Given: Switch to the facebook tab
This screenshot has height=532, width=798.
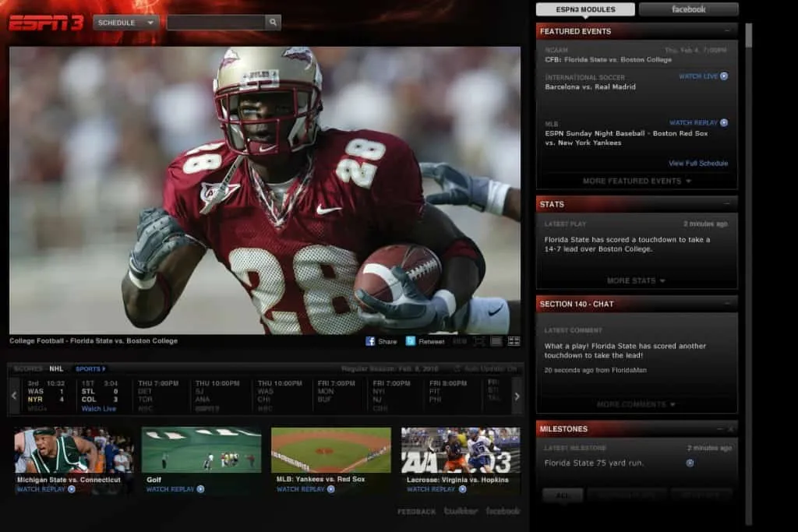Looking at the screenshot, I should [x=688, y=9].
